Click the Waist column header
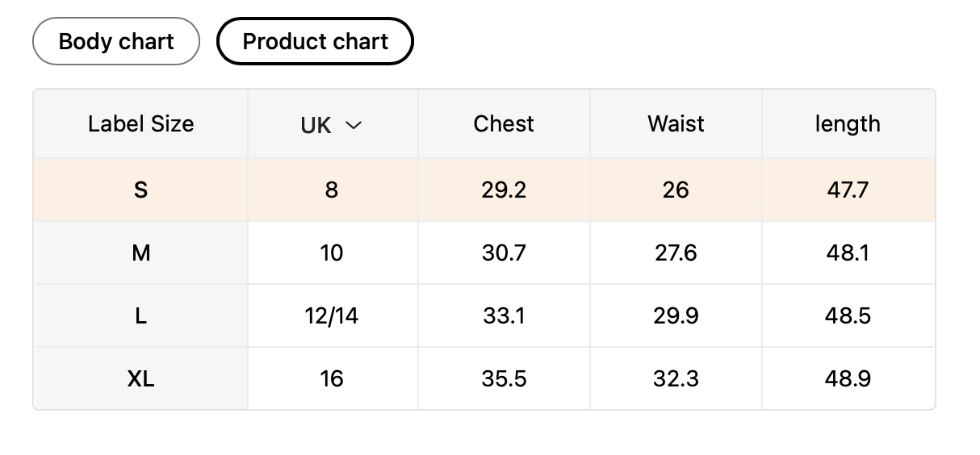 click(x=676, y=124)
